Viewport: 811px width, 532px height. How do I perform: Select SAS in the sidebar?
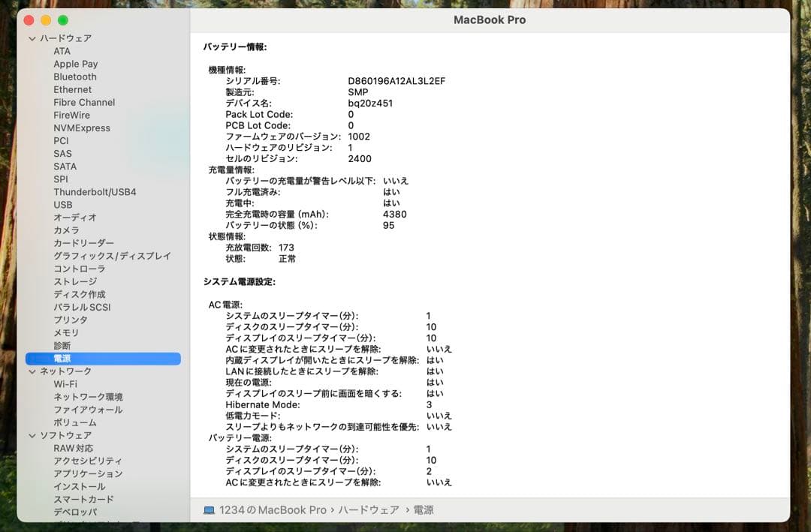point(62,154)
